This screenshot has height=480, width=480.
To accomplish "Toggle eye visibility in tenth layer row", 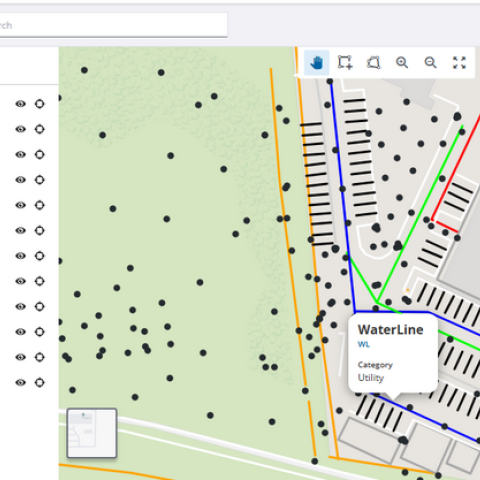I will click(20, 332).
